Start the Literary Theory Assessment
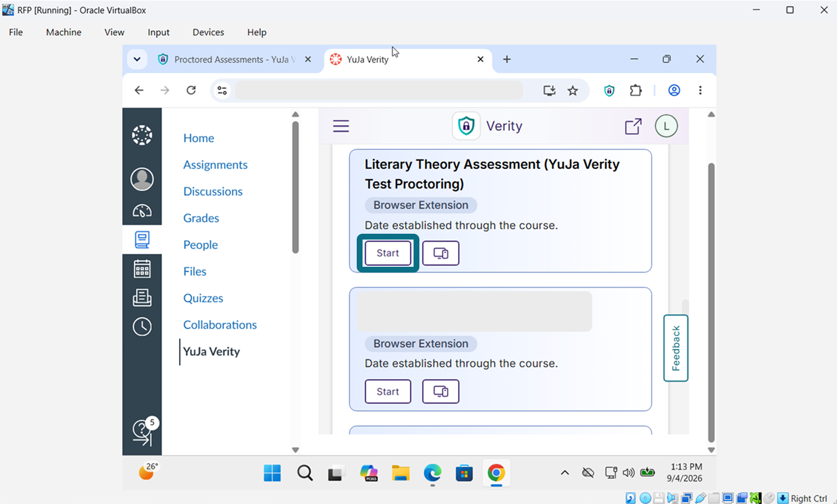 tap(388, 253)
